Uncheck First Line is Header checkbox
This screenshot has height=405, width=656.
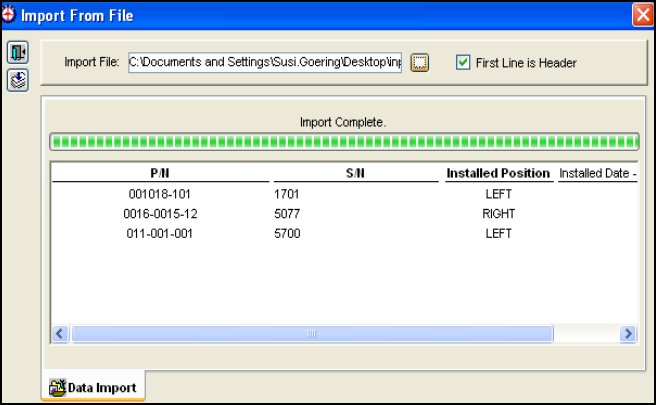pos(463,62)
